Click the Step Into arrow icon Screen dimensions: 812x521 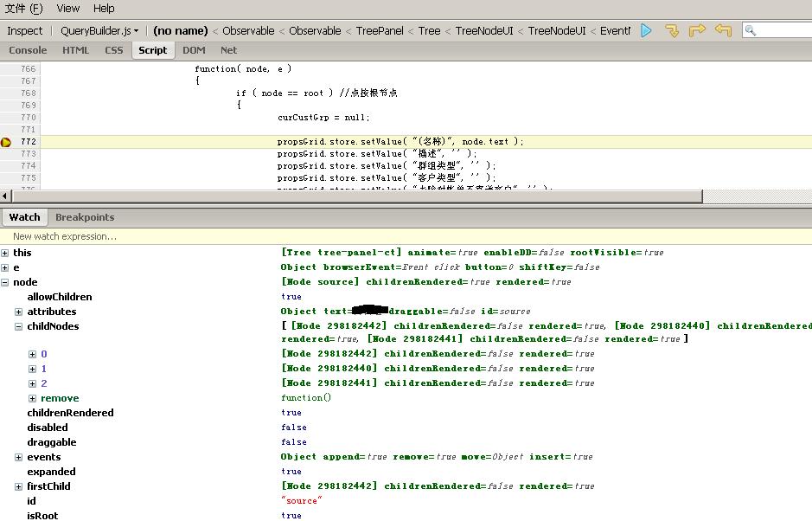[672, 30]
